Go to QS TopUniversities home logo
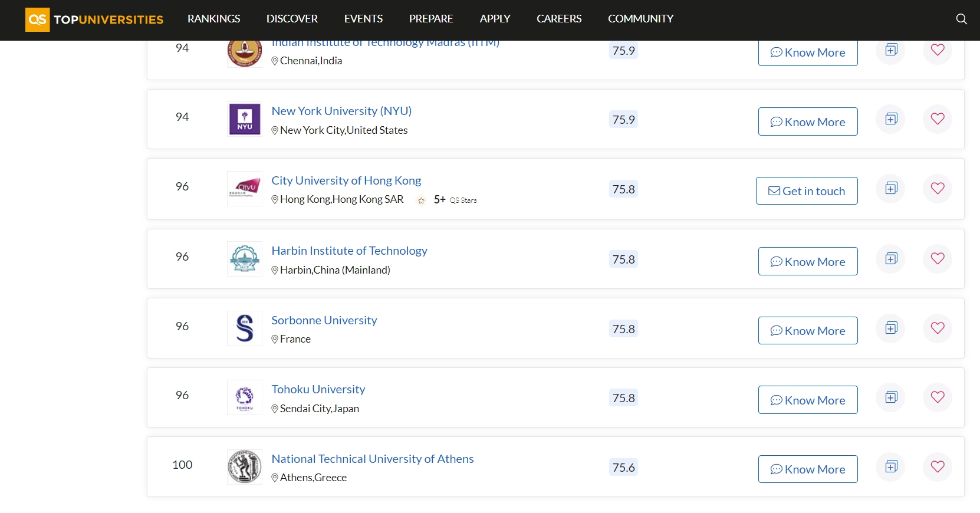Image resolution: width=980 pixels, height=513 pixels. tap(94, 19)
